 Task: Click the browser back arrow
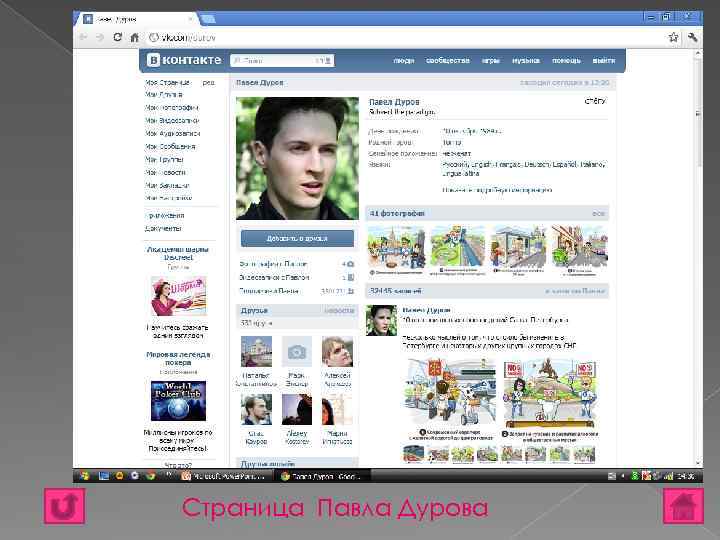click(83, 37)
